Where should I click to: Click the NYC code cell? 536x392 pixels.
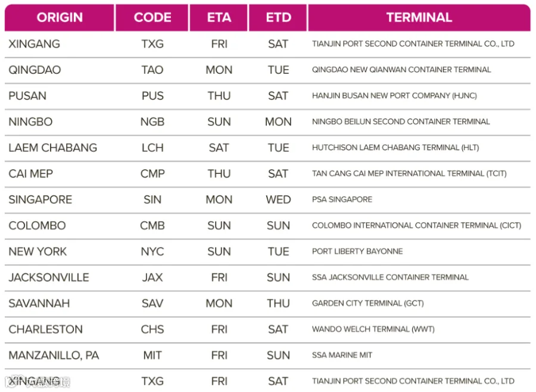click(152, 252)
